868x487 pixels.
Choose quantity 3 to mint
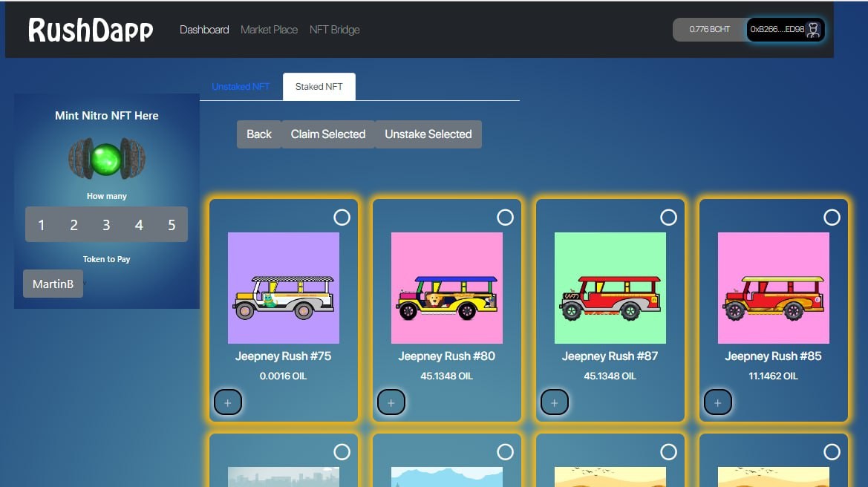pyautogui.click(x=106, y=225)
